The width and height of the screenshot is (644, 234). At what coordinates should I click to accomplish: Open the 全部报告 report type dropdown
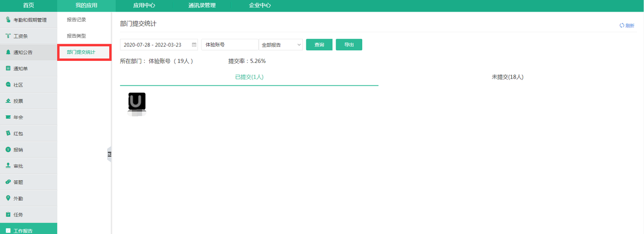[281, 45]
